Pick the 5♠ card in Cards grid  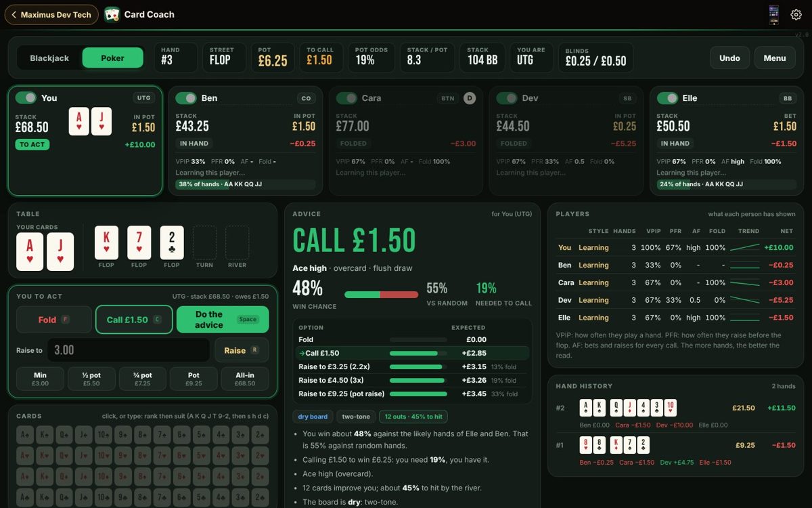(202, 435)
